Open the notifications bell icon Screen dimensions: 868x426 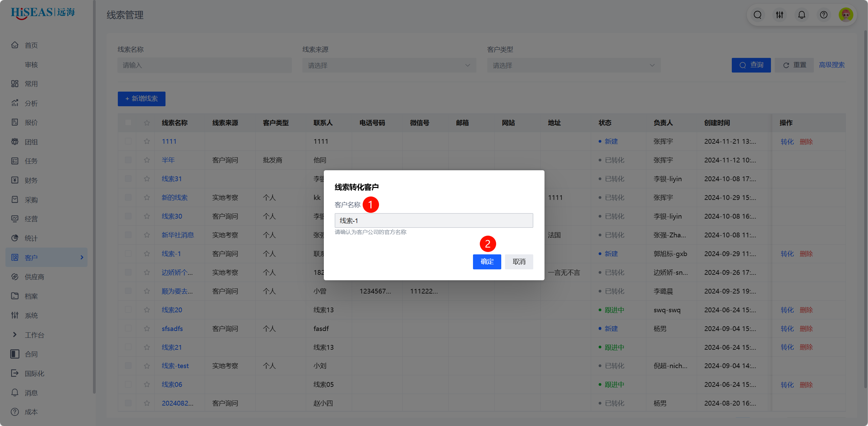pos(802,15)
